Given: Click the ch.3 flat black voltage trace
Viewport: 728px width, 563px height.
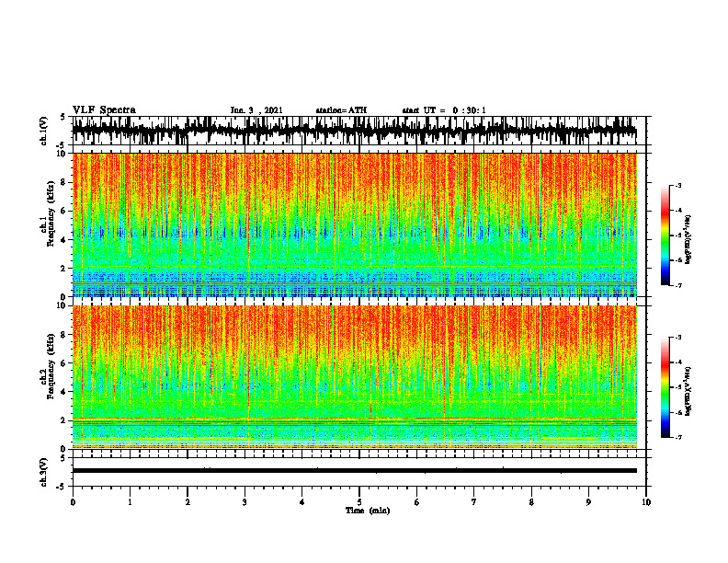Looking at the screenshot, I should click(x=354, y=471).
